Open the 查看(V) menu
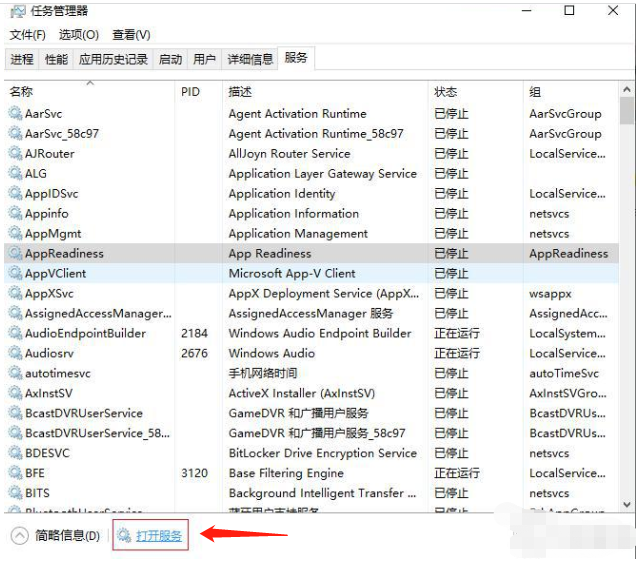The height and width of the screenshot is (562, 636). tap(131, 35)
